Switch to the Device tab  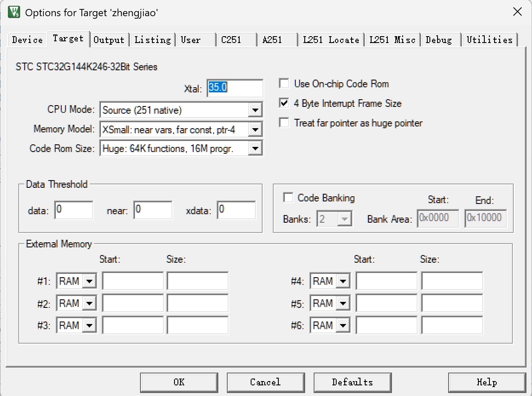click(27, 40)
